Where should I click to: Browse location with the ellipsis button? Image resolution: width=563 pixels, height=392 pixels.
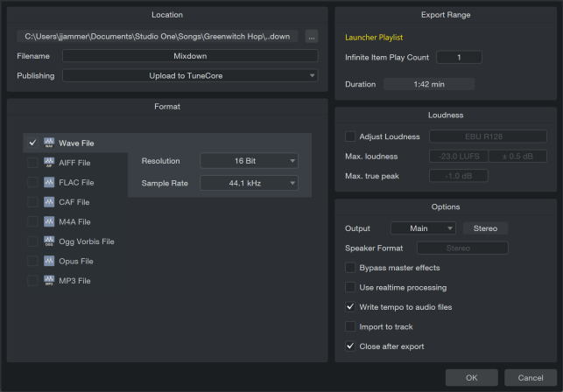[312, 36]
